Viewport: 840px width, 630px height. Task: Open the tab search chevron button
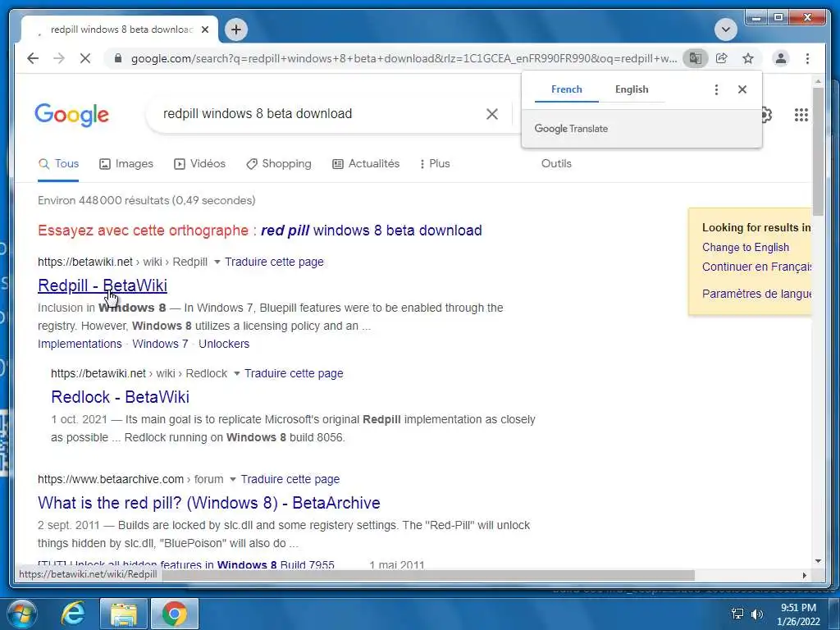click(x=726, y=30)
